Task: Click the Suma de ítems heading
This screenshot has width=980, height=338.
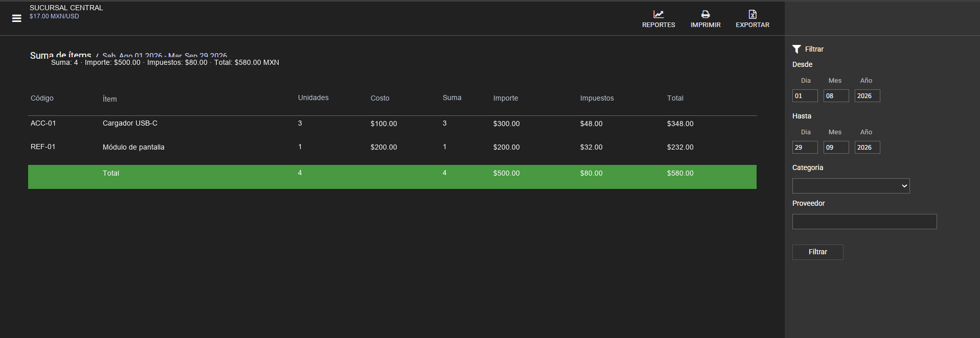Action: [x=61, y=55]
